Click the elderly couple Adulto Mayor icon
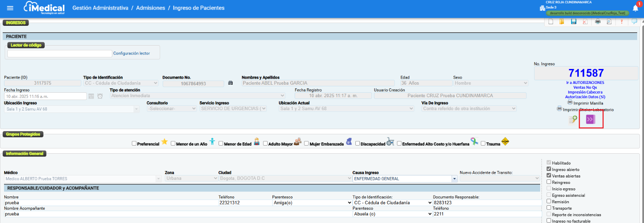 click(x=297, y=142)
